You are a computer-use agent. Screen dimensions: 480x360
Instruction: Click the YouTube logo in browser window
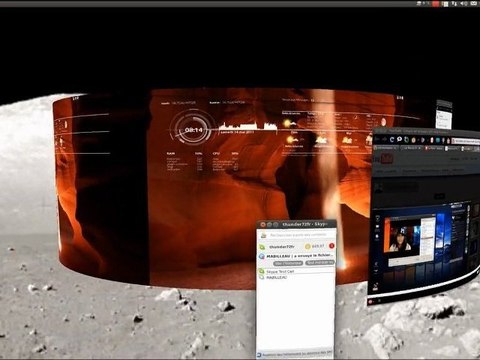point(384,159)
